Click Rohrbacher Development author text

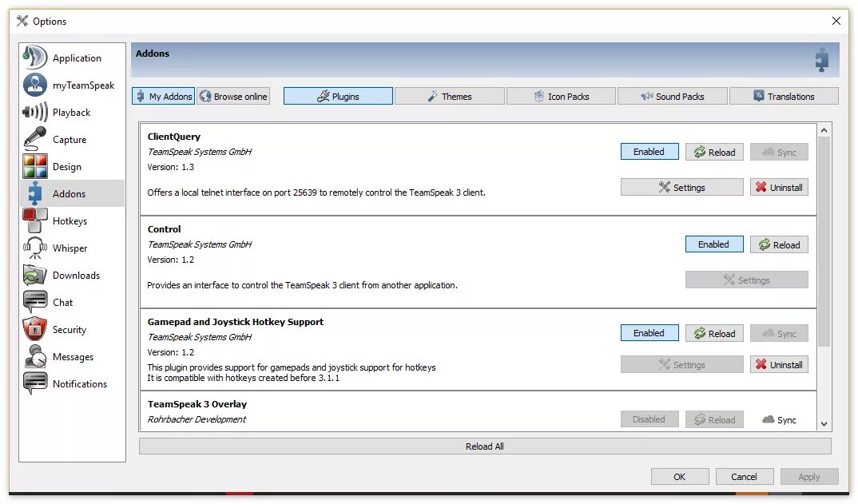pos(197,419)
